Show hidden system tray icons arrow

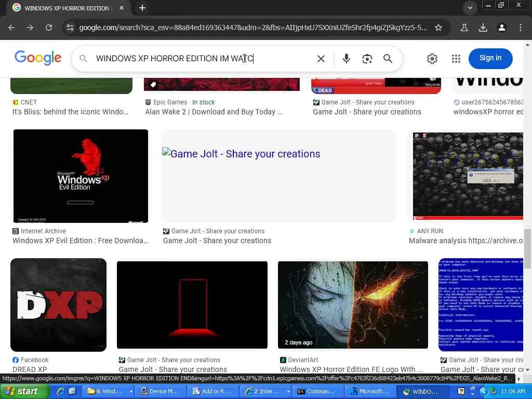pos(484,392)
